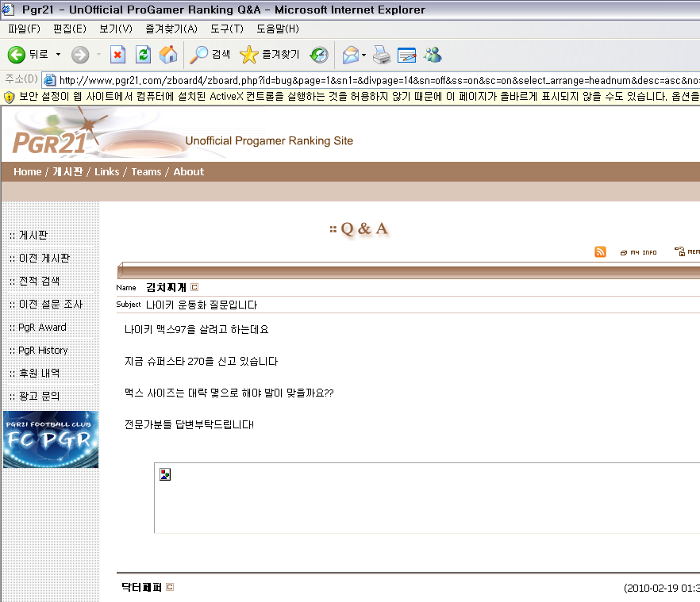
Task: Click the FC PGR football club banner
Action: coord(51,439)
